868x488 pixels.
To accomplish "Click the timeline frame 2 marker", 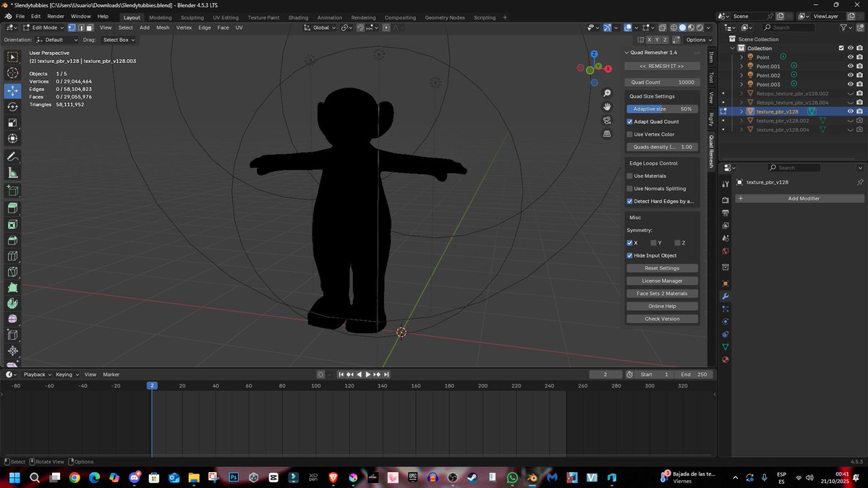I will click(x=152, y=385).
